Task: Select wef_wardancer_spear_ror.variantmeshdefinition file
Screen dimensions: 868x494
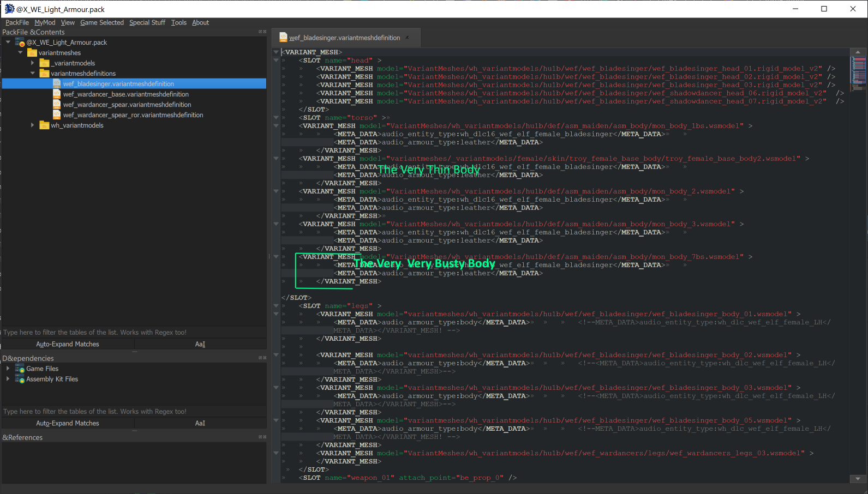Action: [133, 115]
